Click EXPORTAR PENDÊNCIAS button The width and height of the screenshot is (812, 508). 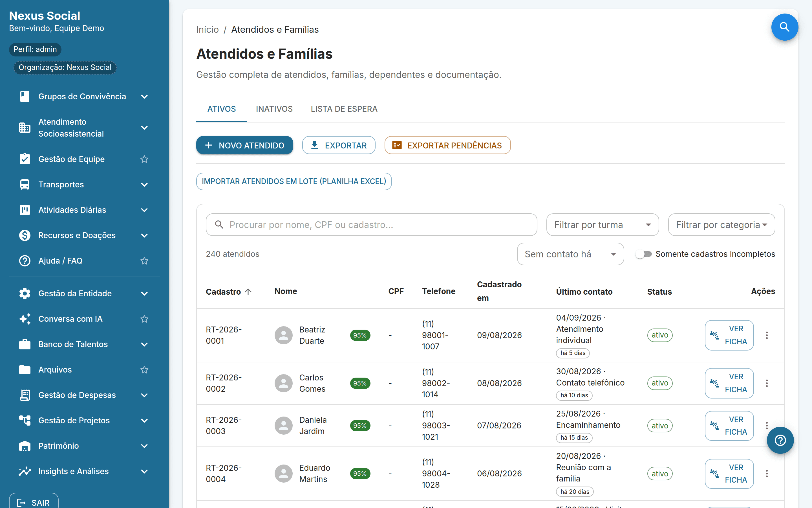click(447, 145)
